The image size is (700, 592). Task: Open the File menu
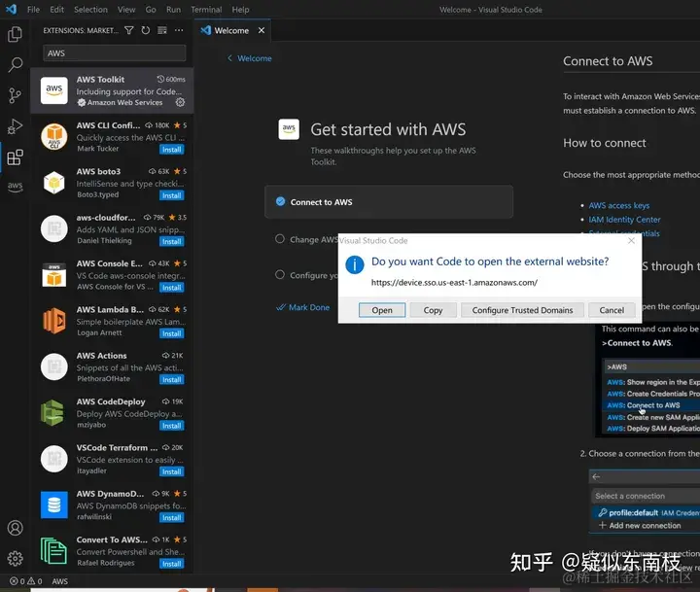point(33,10)
